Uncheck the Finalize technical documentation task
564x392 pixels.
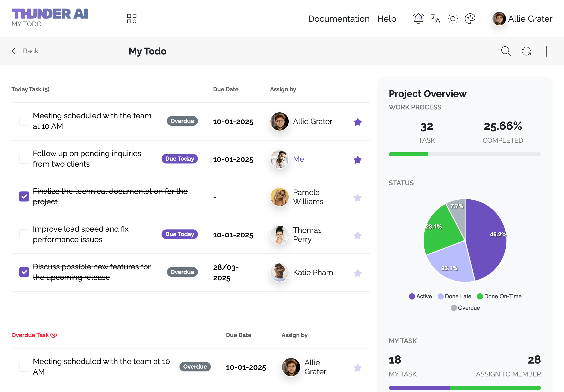[x=24, y=196]
